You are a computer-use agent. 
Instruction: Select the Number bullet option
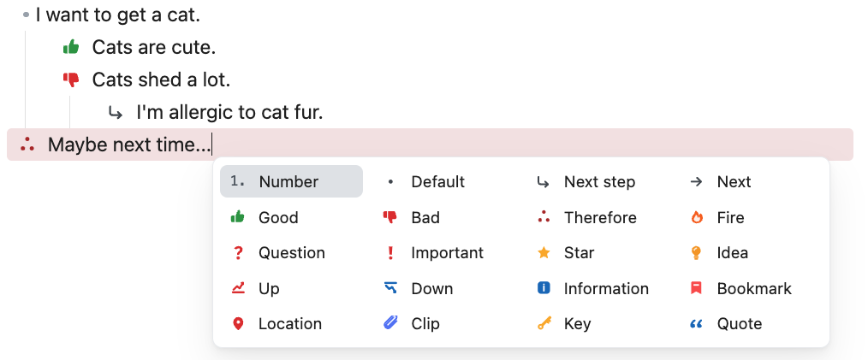291,181
